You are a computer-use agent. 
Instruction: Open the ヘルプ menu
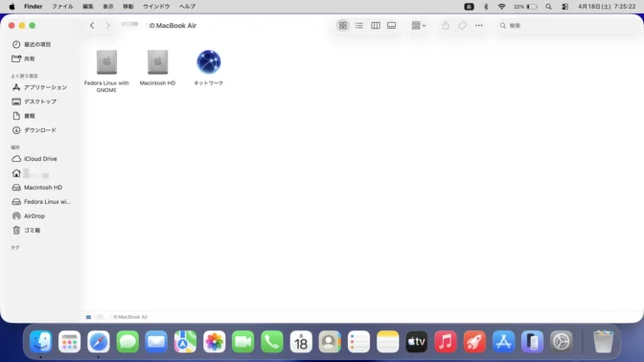point(187,7)
